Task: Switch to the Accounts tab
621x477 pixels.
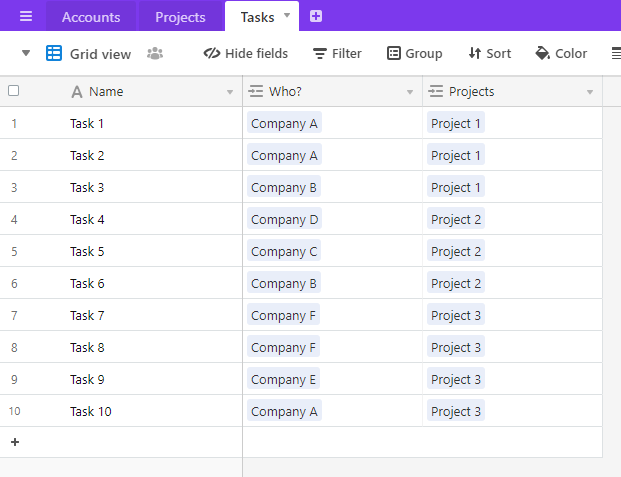Action: (x=91, y=17)
